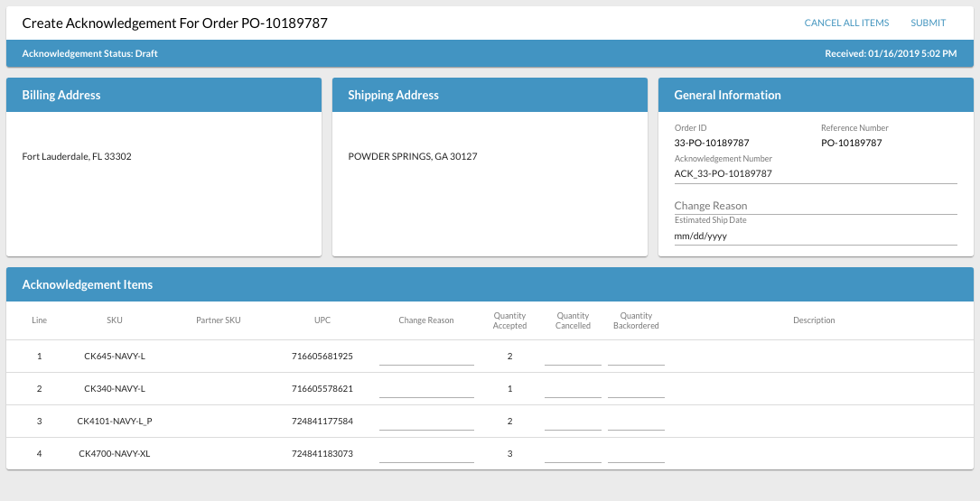The height and width of the screenshot is (501, 980).
Task: Click Quantity Cancelled for CK4700-NAVY-XL
Action: coord(573,454)
